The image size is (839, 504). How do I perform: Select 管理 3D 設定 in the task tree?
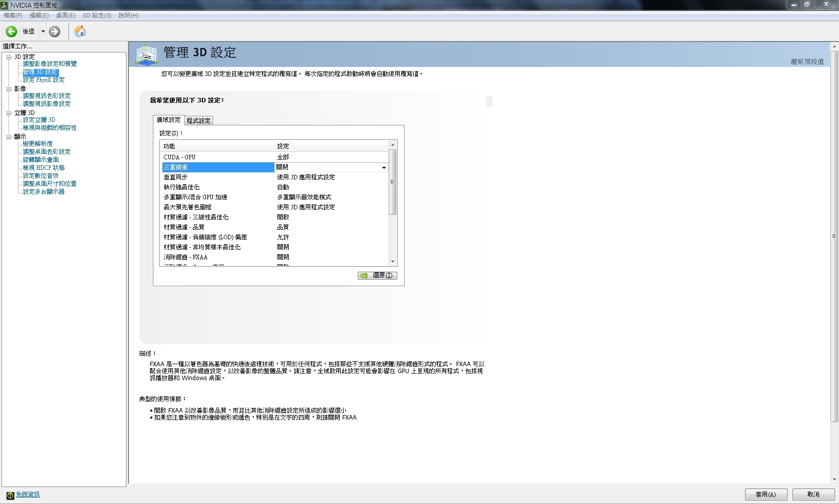click(40, 72)
